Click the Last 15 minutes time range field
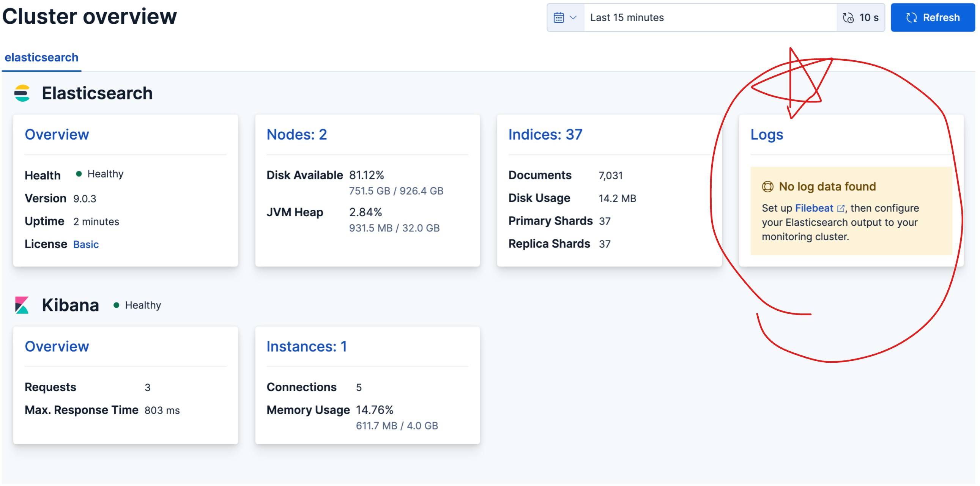This screenshot has height=486, width=980. 710,17
